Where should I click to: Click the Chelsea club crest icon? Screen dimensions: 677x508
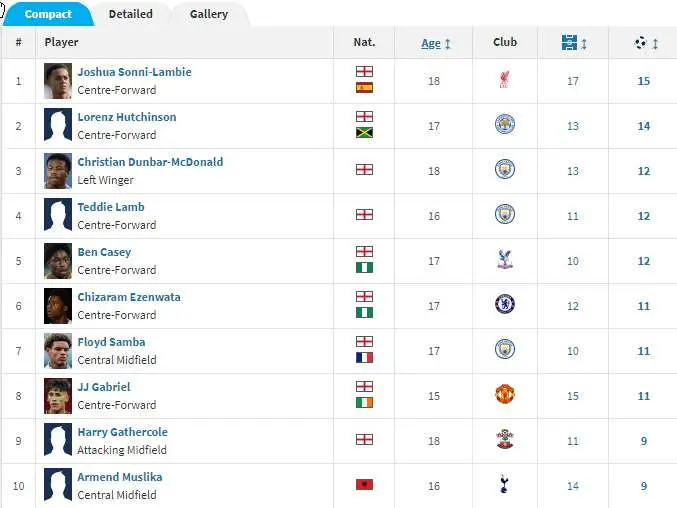pos(505,304)
